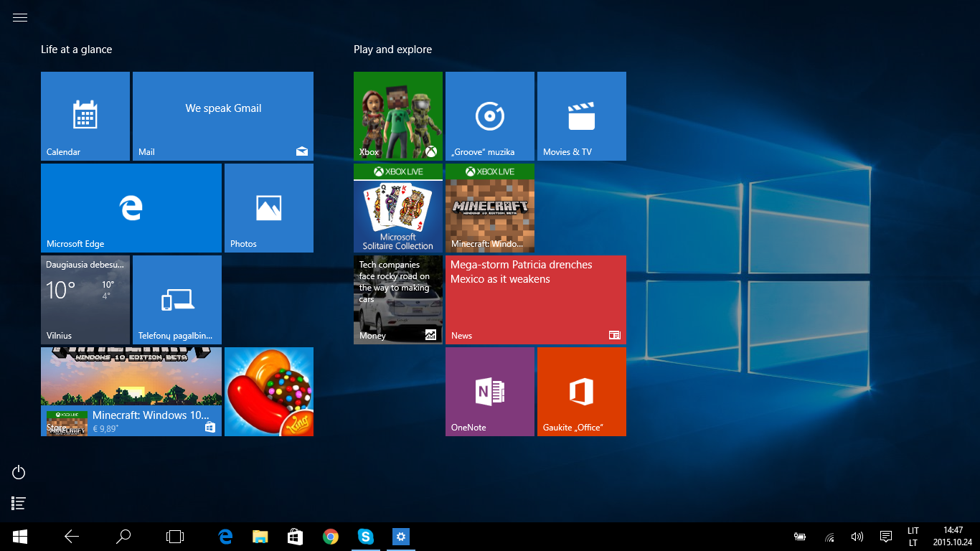This screenshot has height=551, width=980.
Task: Launch the Candy Crush tile
Action: (269, 392)
